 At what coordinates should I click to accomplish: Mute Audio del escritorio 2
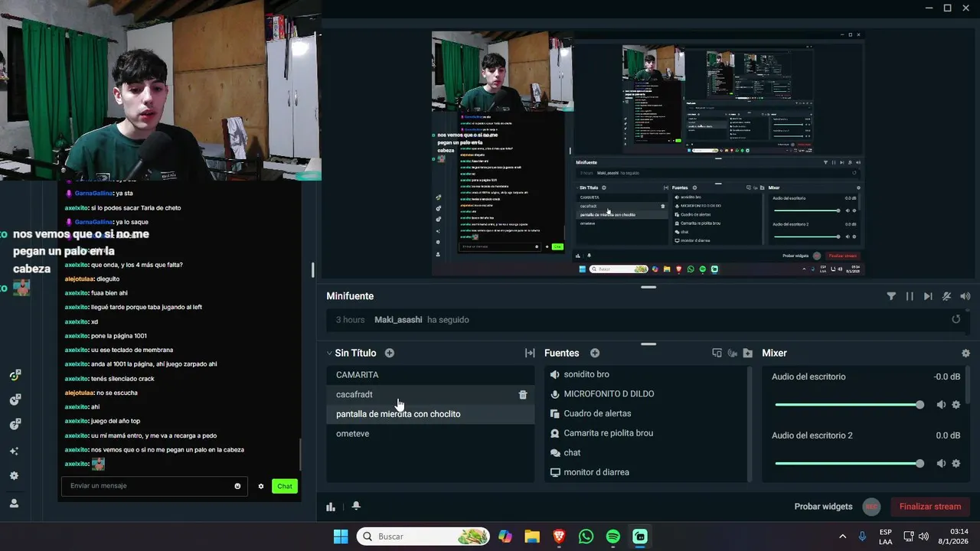[x=941, y=463]
